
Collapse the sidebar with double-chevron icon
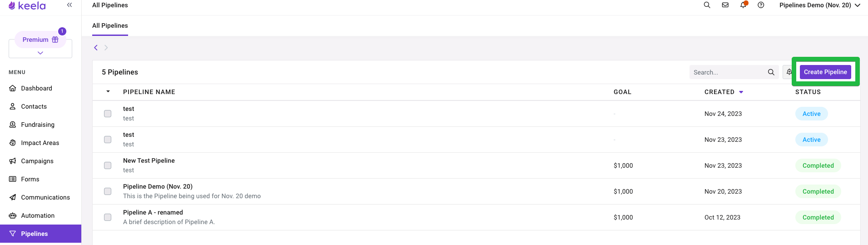pos(69,5)
